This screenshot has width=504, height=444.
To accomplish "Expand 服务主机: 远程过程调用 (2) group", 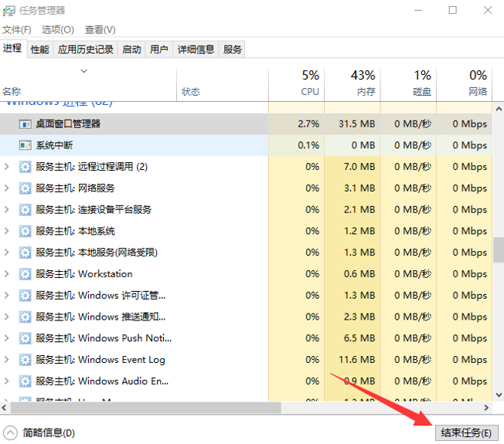I will pyautogui.click(x=7, y=167).
